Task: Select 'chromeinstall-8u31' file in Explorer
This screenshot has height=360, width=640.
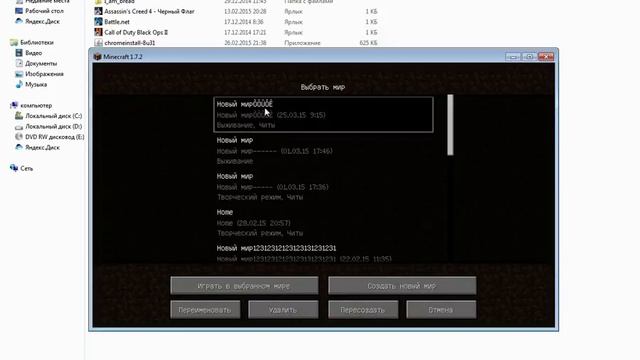Action: (125, 43)
